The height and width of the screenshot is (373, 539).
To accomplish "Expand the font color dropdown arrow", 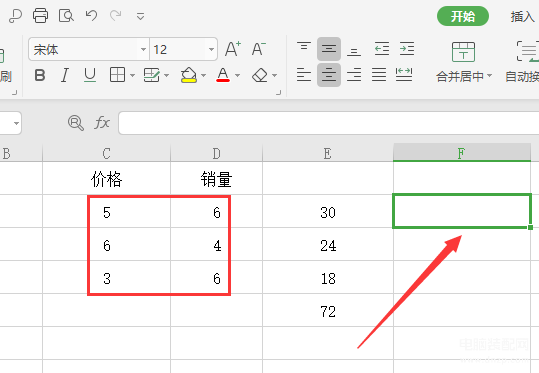I will pos(238,75).
